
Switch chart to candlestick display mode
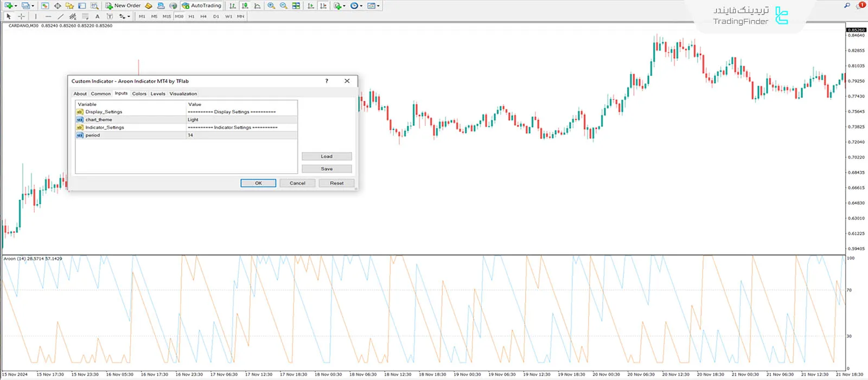pos(245,5)
